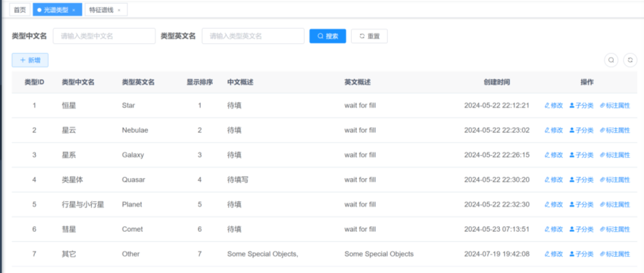Click the 新增 add button

[x=30, y=60]
